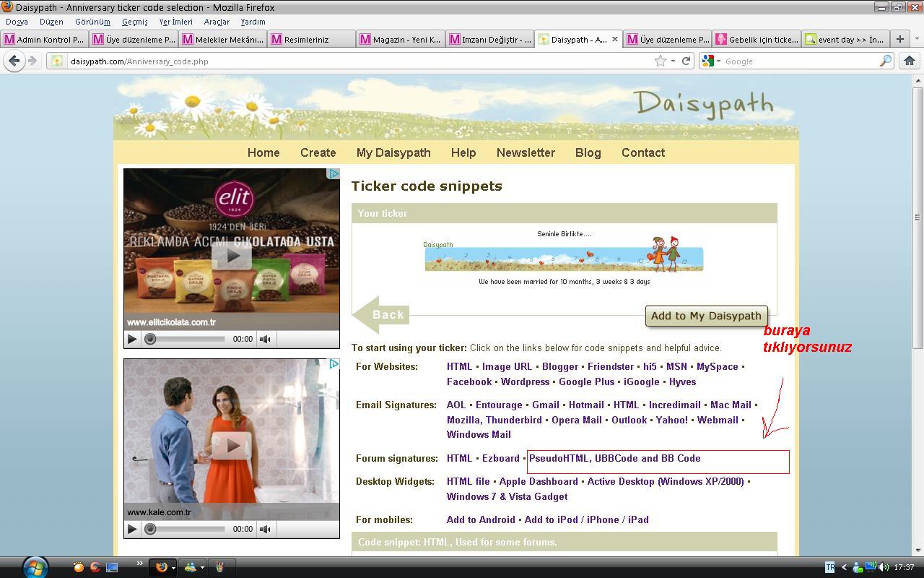Mute the elit ad video player

[266, 339]
